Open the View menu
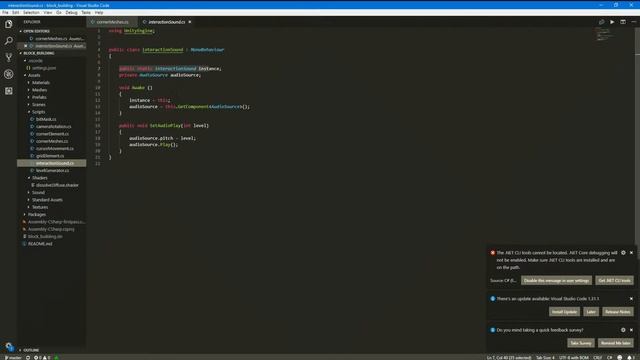Viewport: 640px width, 360px height. (x=48, y=13)
